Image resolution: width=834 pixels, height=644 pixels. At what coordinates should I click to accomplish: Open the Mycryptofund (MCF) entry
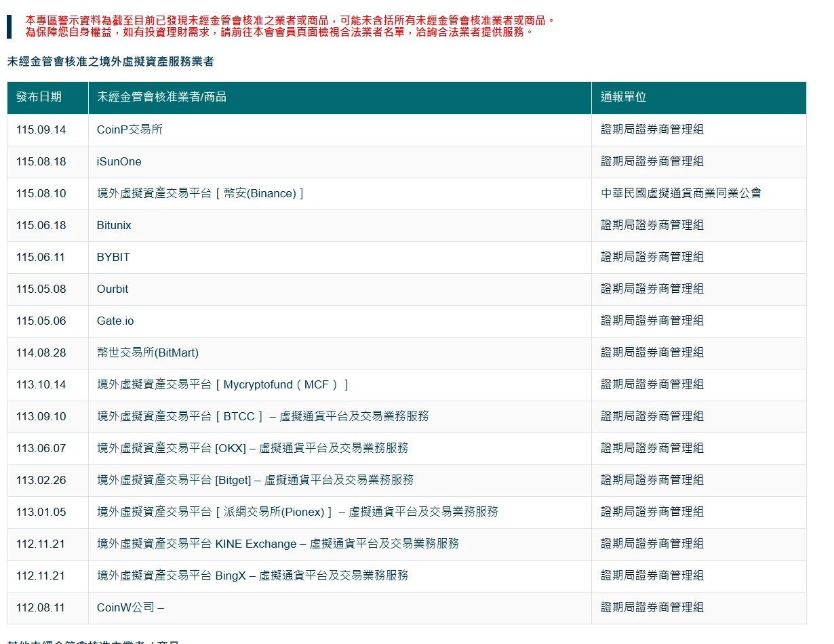222,384
